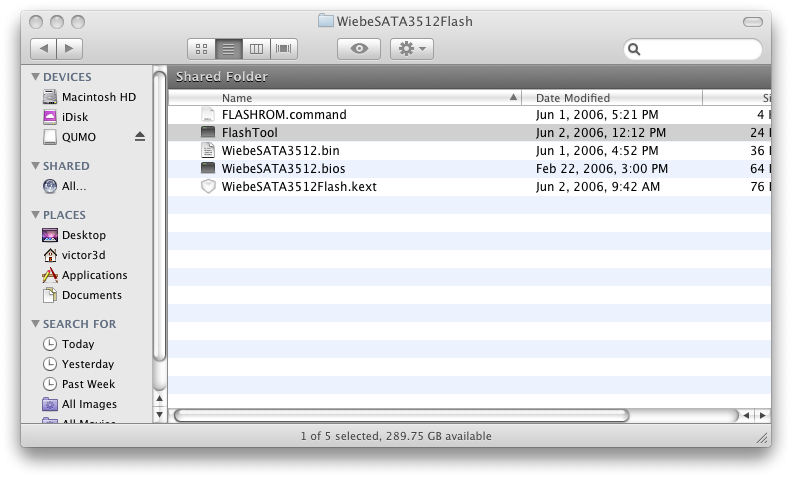
Task: Switch to column view
Action: 256,49
